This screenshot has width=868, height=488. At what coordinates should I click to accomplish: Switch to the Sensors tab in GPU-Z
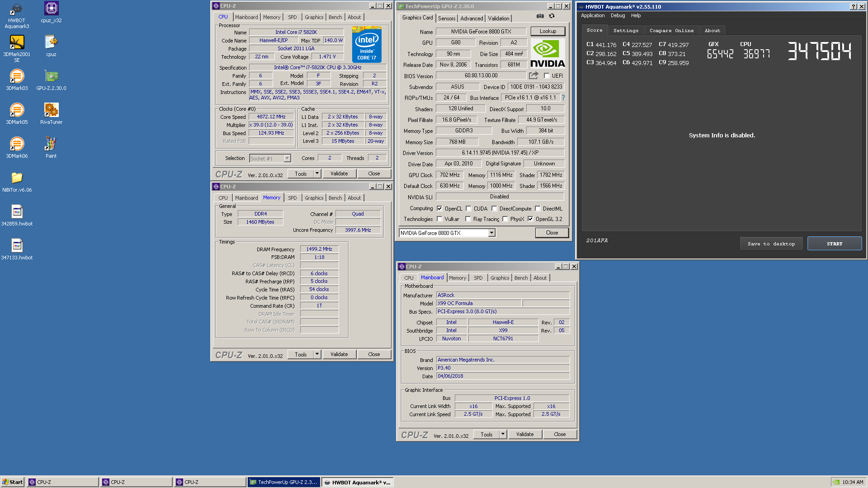(447, 19)
